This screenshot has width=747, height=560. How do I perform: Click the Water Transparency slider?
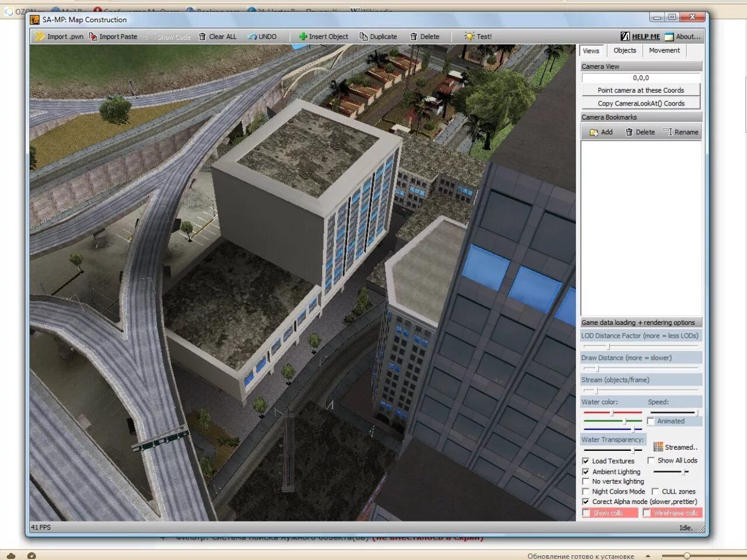tap(613, 450)
